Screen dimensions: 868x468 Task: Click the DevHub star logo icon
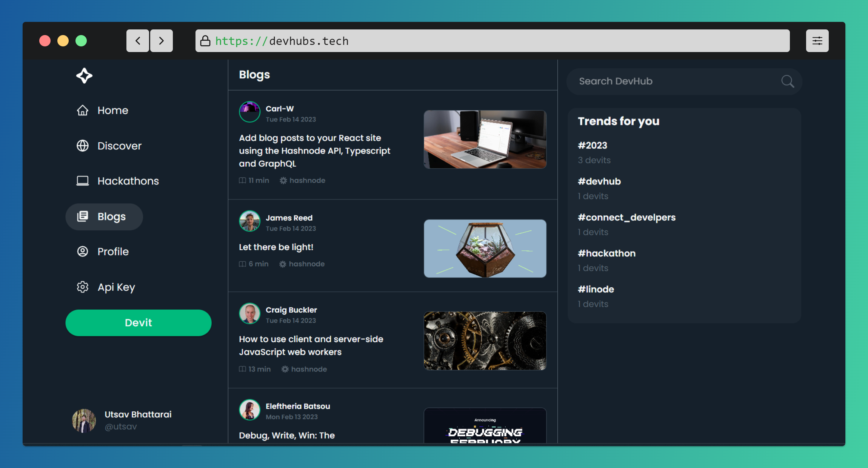pos(84,76)
